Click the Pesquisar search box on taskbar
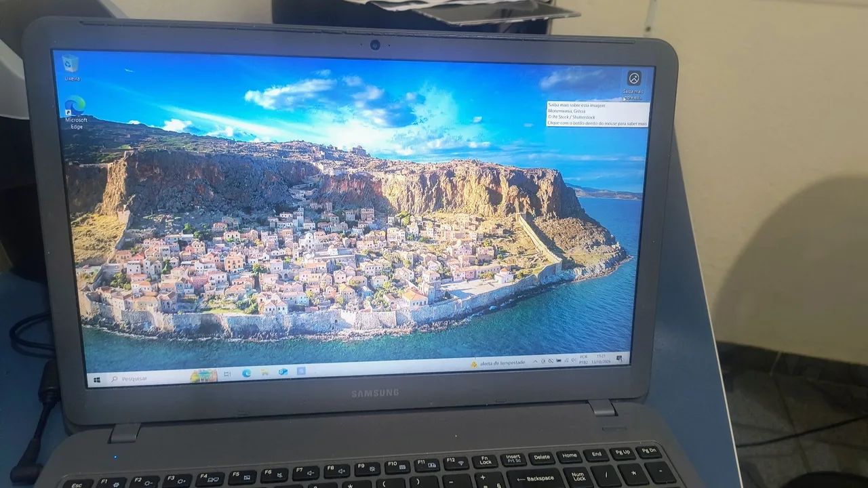Screen dimensions: 868x488 pyautogui.click(x=162, y=377)
